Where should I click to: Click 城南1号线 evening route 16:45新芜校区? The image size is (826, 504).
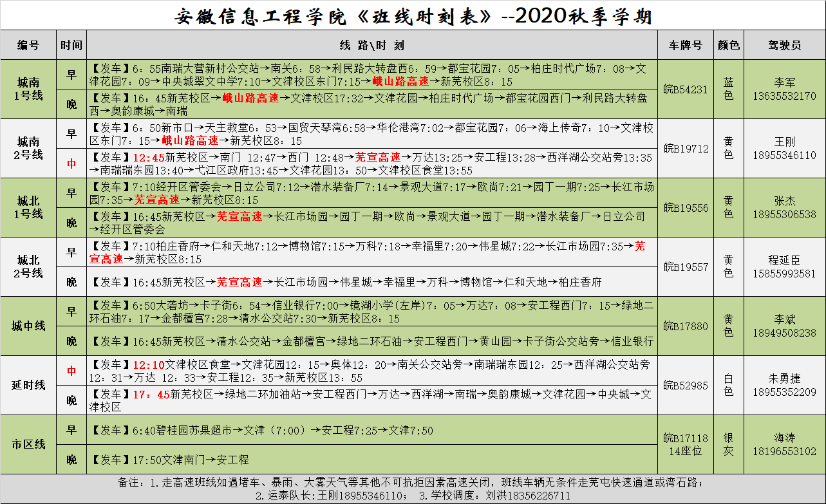pyautogui.click(x=372, y=104)
